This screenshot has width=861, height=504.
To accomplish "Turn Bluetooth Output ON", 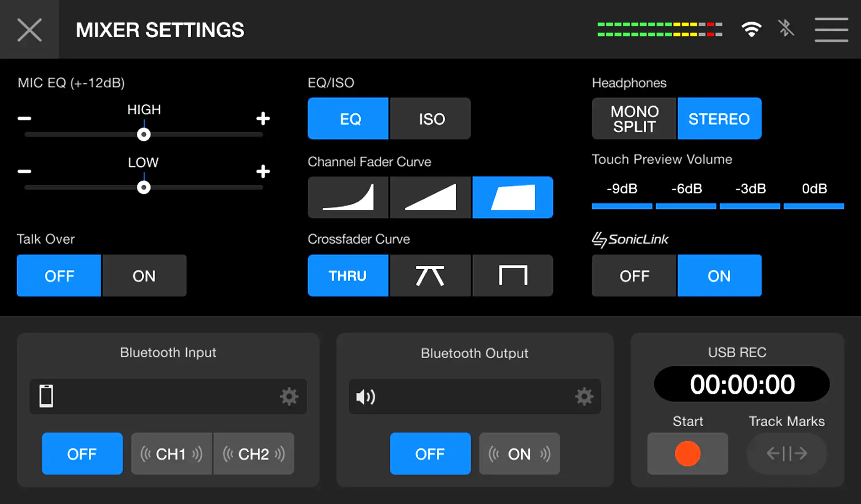I will (x=520, y=454).
